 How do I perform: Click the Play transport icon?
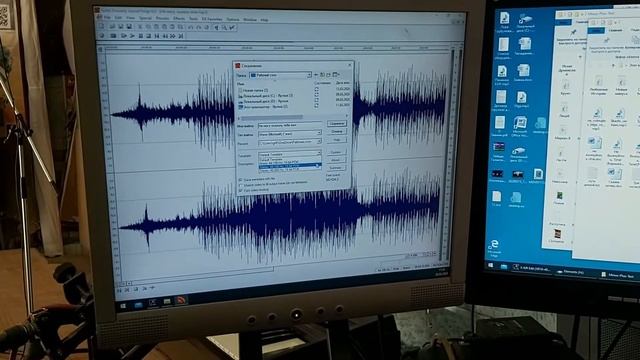pyautogui.click(x=132, y=36)
